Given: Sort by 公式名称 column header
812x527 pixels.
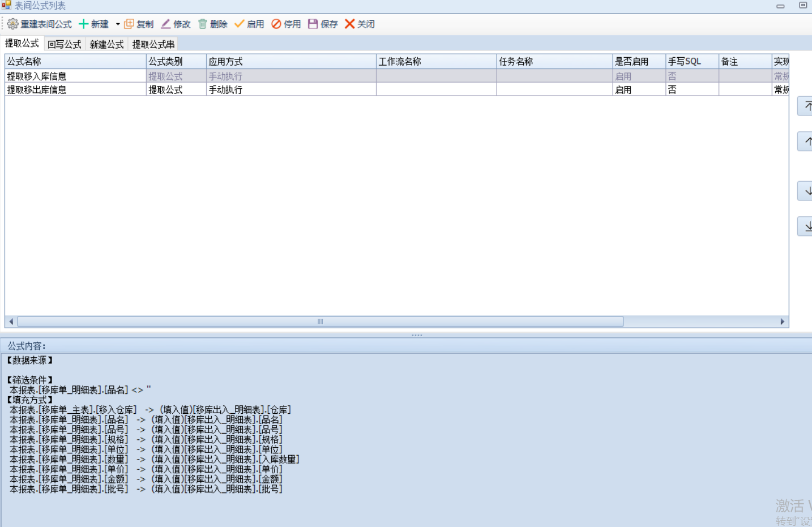Looking at the screenshot, I should [75, 61].
